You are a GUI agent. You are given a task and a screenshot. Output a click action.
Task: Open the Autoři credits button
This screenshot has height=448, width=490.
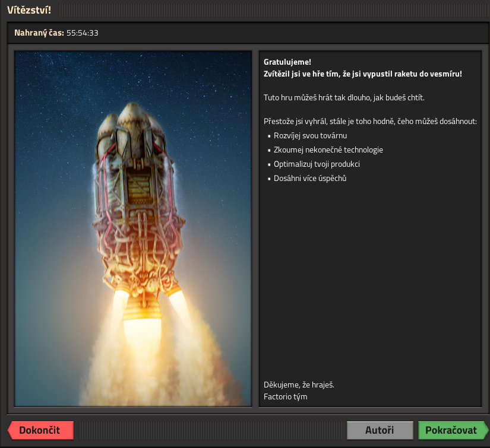(x=380, y=430)
